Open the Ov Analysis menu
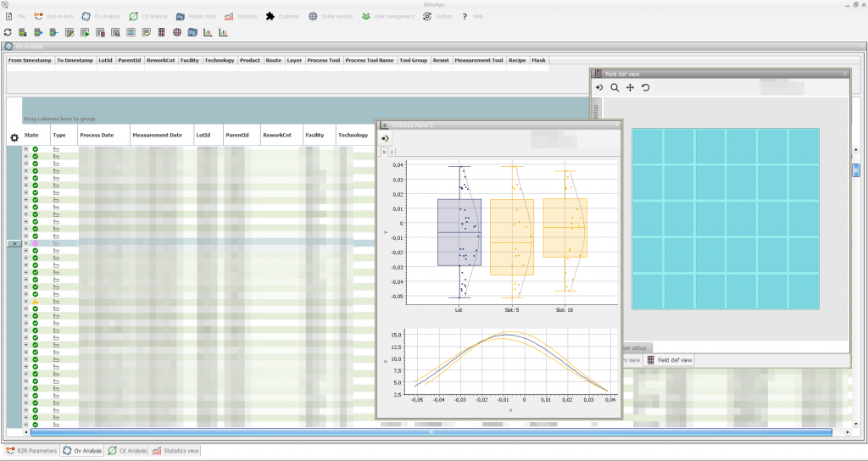 coord(102,17)
